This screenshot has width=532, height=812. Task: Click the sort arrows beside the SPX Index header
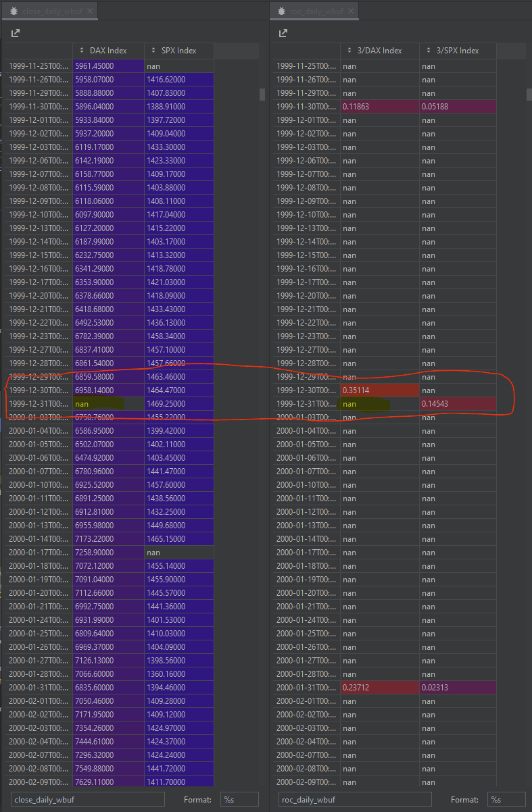point(154,51)
